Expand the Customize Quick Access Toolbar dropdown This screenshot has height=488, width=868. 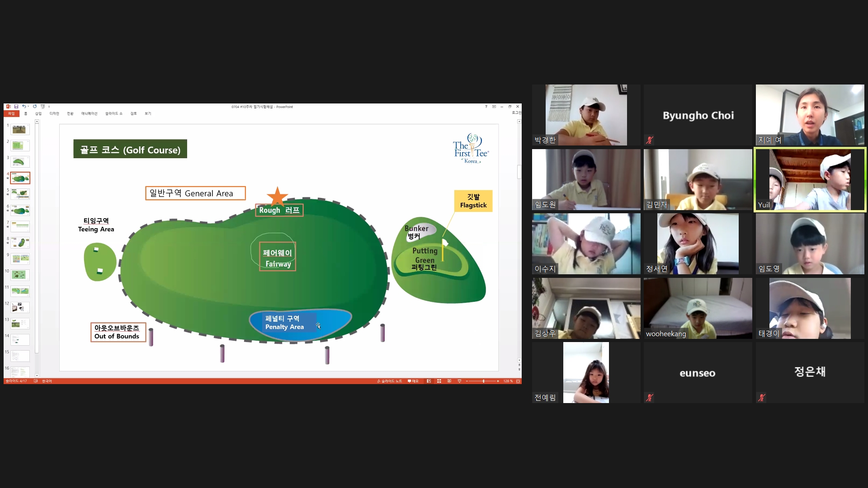(x=49, y=107)
